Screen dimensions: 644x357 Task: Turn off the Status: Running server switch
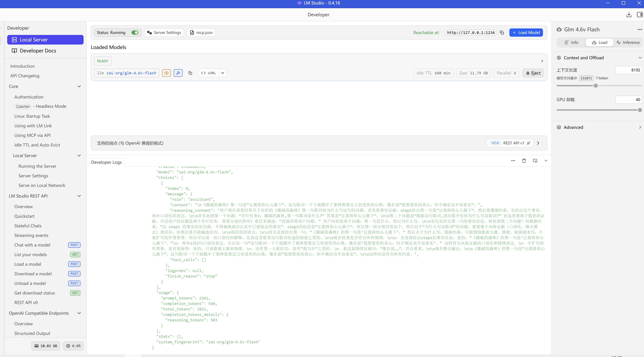(x=135, y=33)
